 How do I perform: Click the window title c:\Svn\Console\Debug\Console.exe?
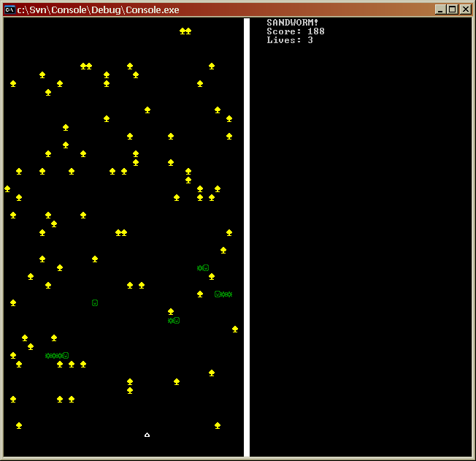98,9
